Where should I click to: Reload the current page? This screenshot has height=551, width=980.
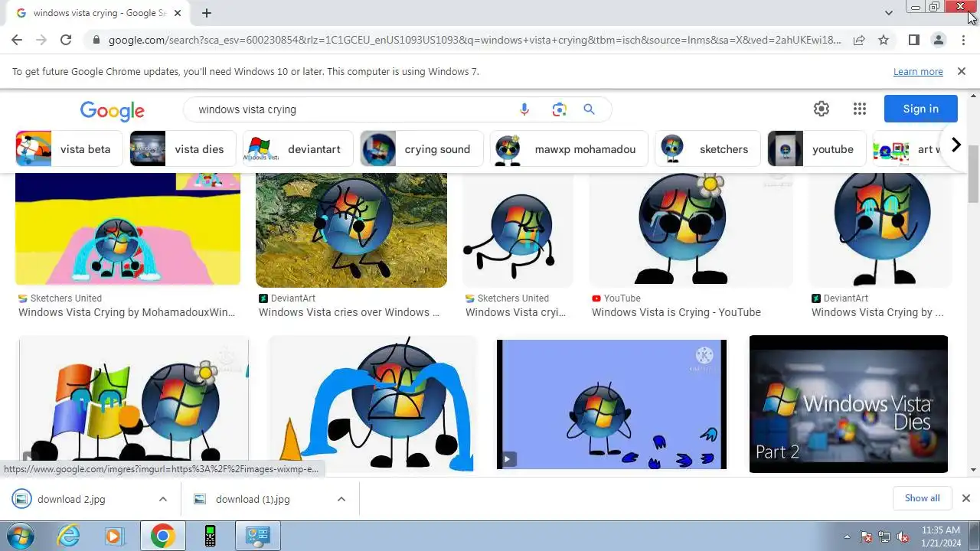pyautogui.click(x=66, y=40)
